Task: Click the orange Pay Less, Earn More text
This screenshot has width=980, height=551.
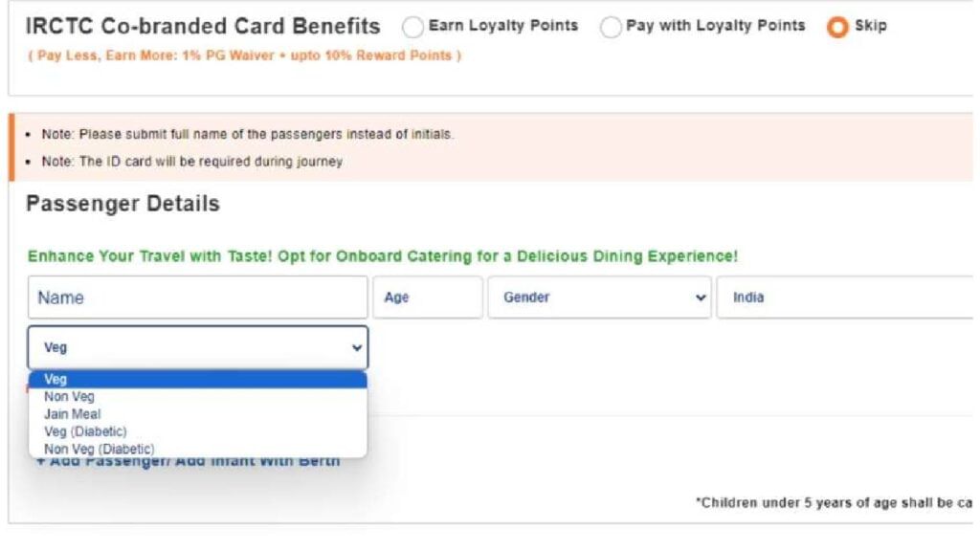Action: click(244, 55)
